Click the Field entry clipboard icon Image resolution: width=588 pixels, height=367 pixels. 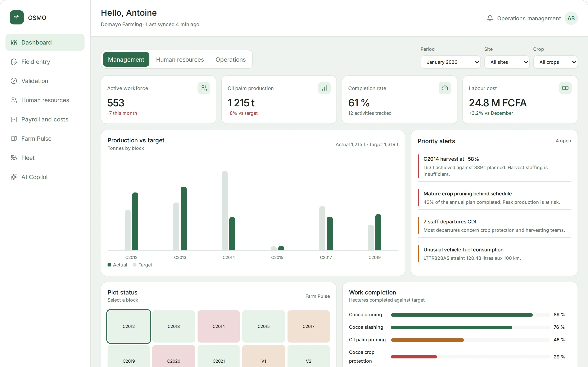click(14, 62)
